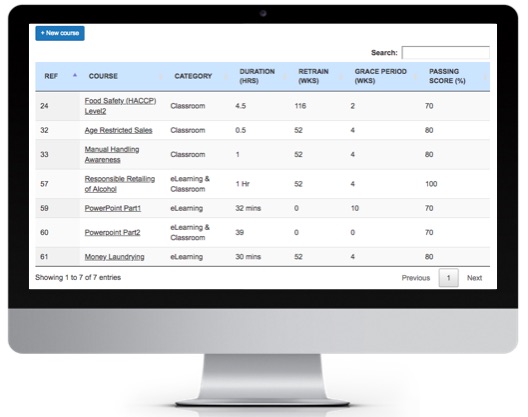
Task: Open Manual Handling Awareness course
Action: [112, 155]
